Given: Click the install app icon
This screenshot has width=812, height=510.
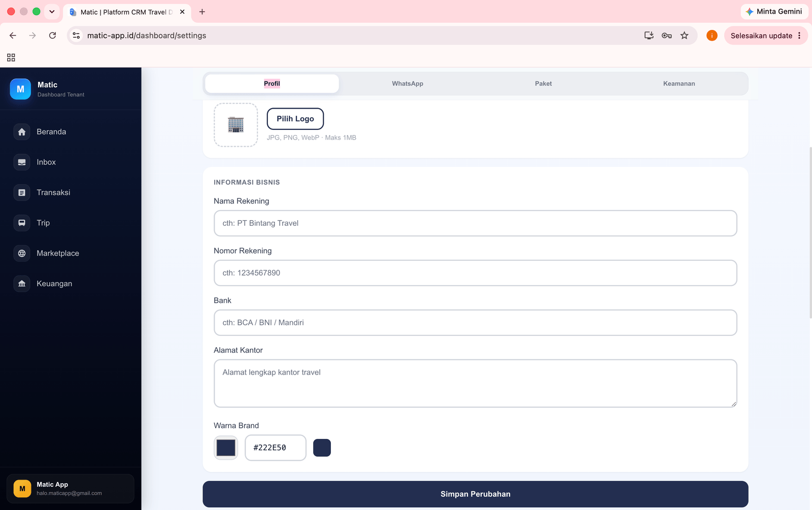Looking at the screenshot, I should (649, 36).
